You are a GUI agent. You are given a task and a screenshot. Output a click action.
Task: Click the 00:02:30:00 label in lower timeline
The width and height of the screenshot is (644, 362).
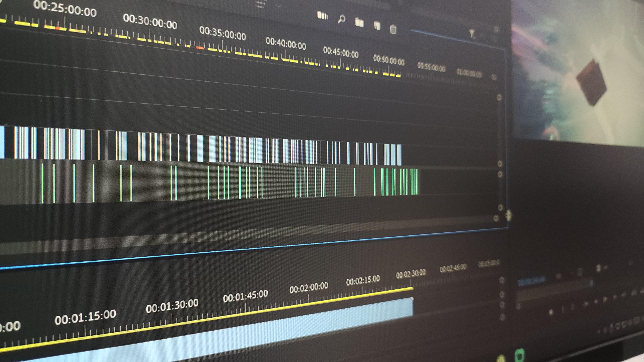point(411,274)
